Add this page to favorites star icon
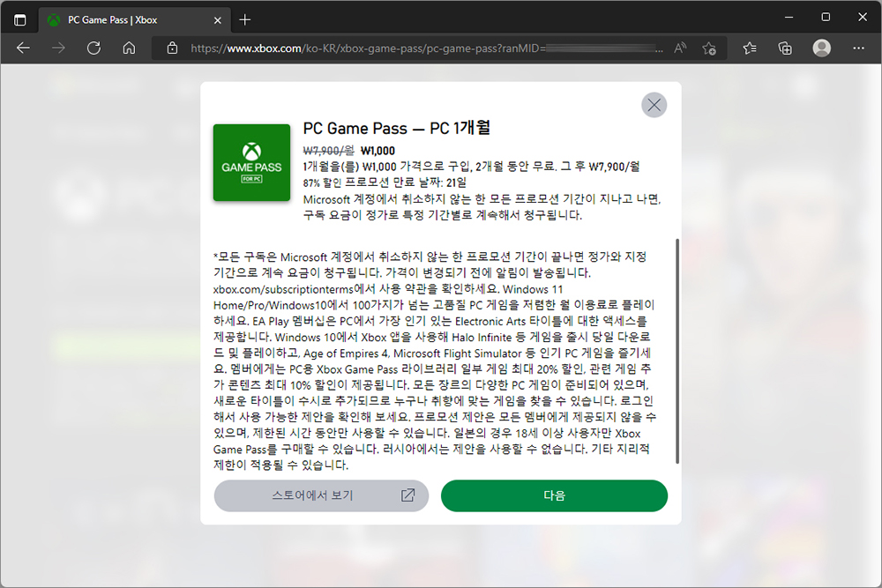Viewport: 882px width, 588px height. tap(709, 48)
